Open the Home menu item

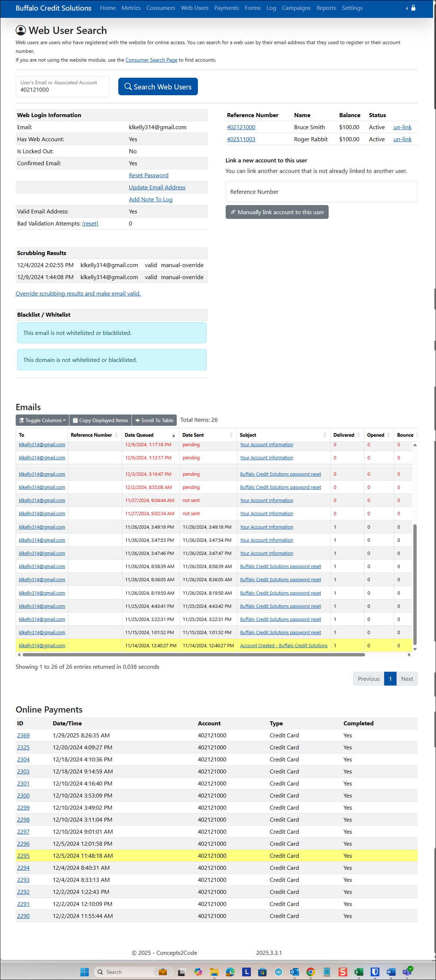pos(108,8)
